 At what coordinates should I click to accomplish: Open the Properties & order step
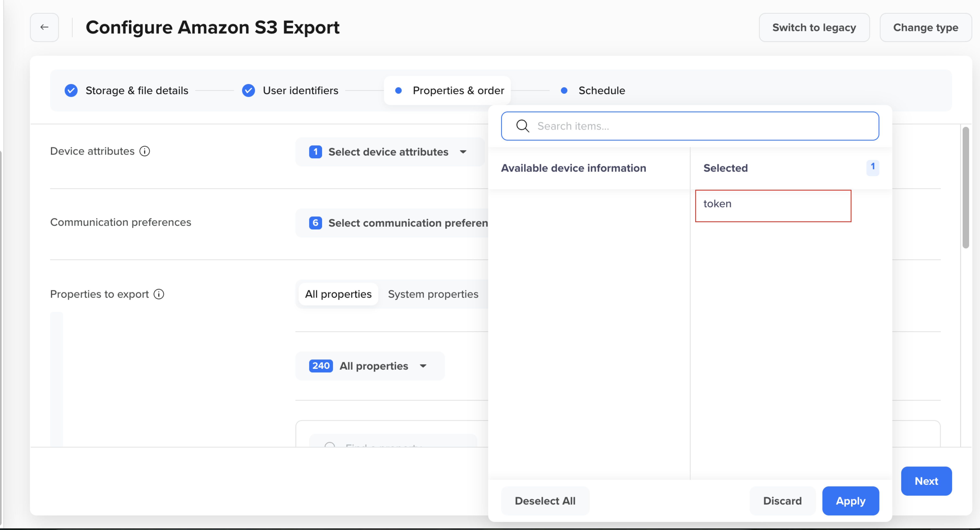click(x=447, y=90)
